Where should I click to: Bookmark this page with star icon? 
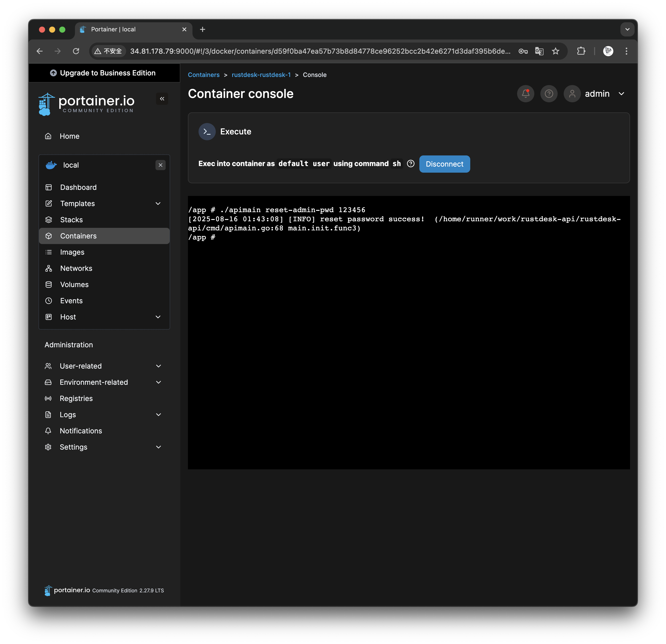pyautogui.click(x=556, y=51)
